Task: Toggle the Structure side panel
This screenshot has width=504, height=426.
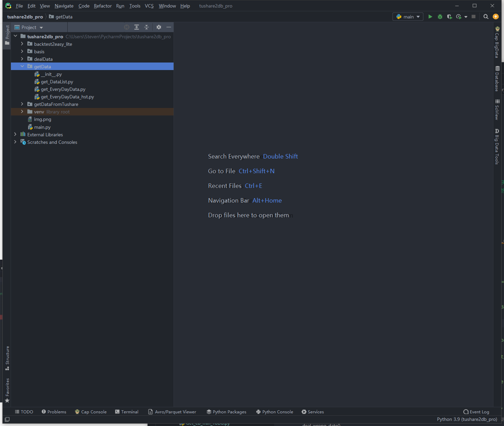Action: click(x=7, y=358)
